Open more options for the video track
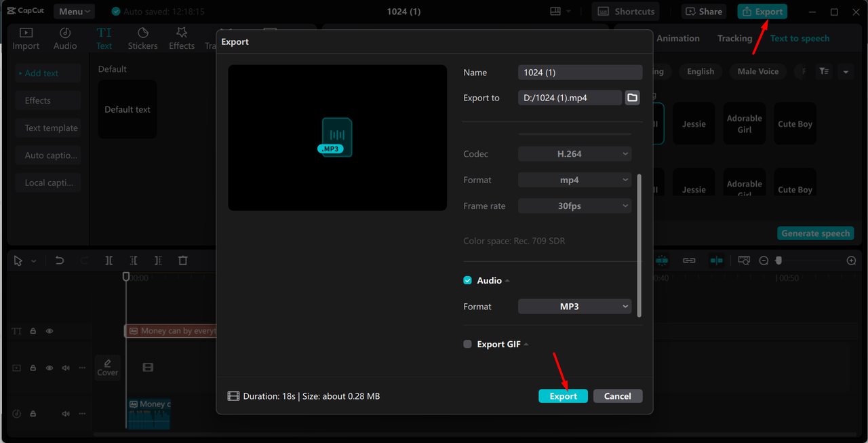This screenshot has width=868, height=443. pos(82,368)
